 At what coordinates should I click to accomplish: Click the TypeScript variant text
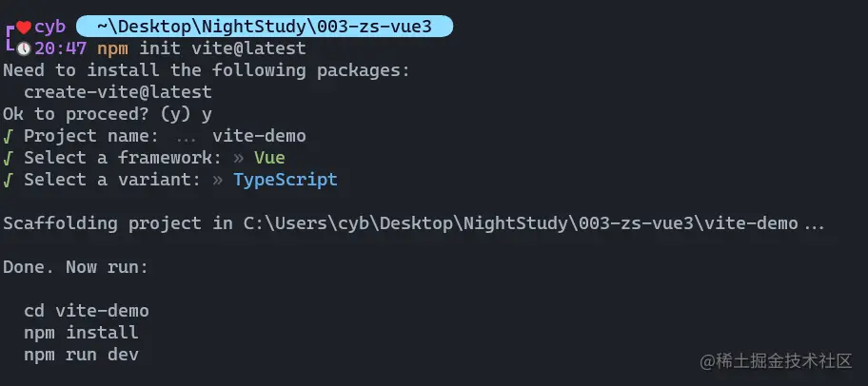point(286,181)
